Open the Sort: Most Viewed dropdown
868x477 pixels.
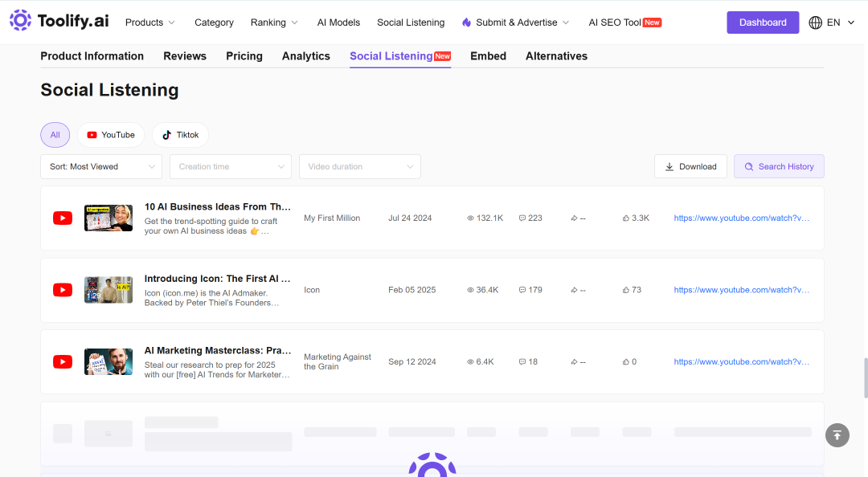[101, 166]
